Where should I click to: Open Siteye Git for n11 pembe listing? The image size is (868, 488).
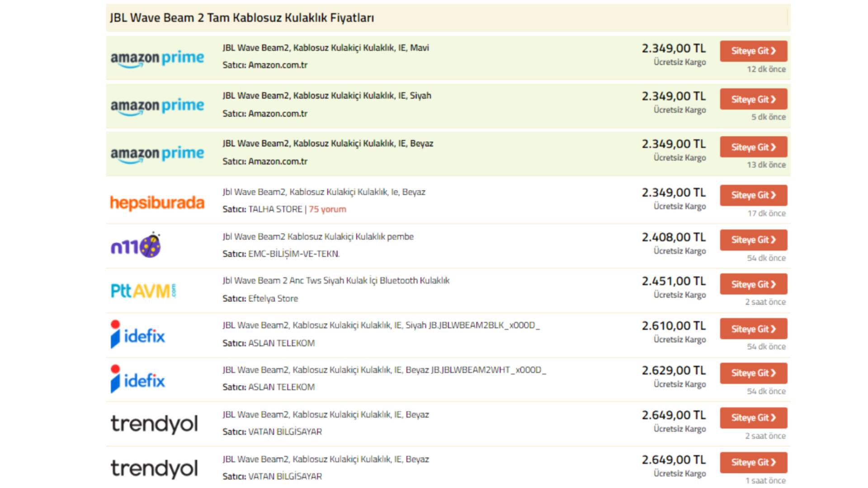click(x=753, y=240)
